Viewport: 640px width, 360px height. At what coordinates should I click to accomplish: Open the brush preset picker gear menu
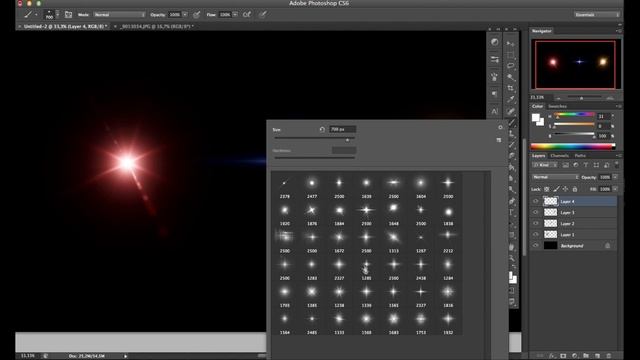point(500,127)
